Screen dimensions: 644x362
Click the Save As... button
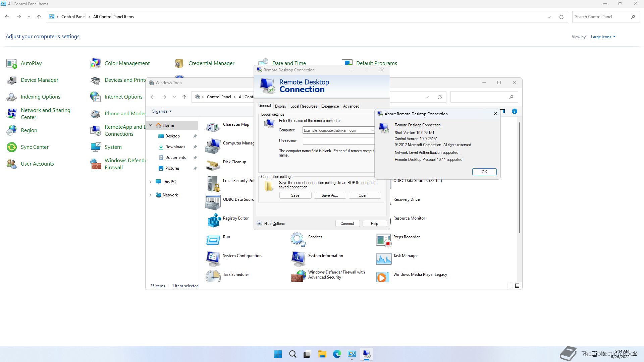click(x=330, y=195)
